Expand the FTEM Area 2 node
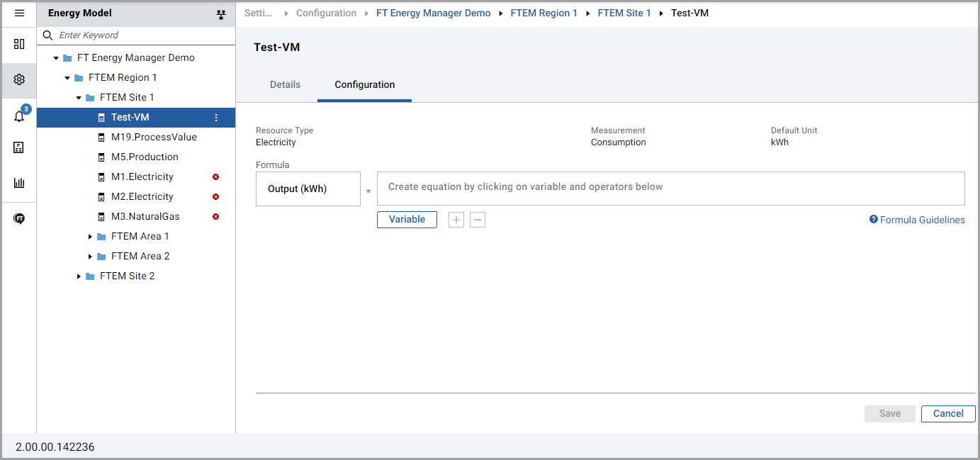The height and width of the screenshot is (460, 980). 90,257
